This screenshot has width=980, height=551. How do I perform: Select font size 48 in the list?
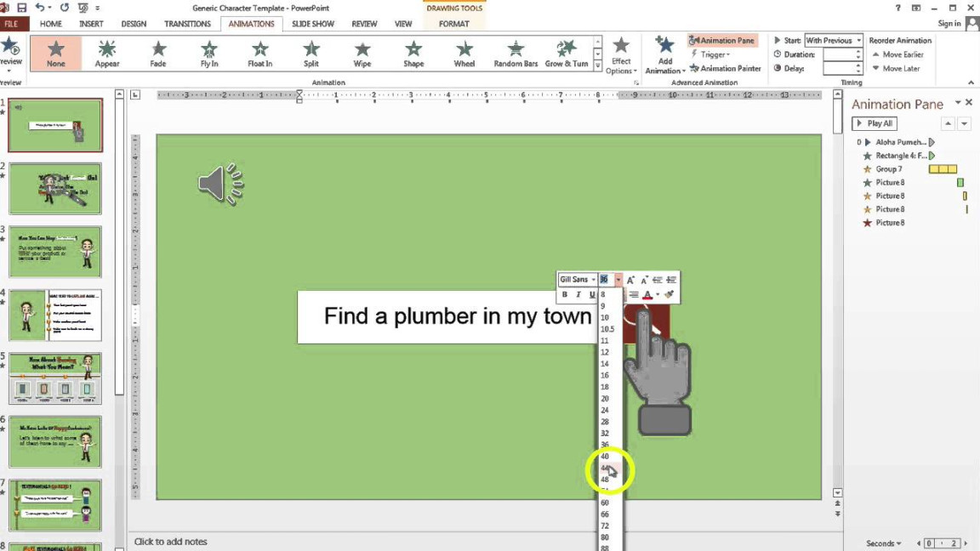(605, 480)
